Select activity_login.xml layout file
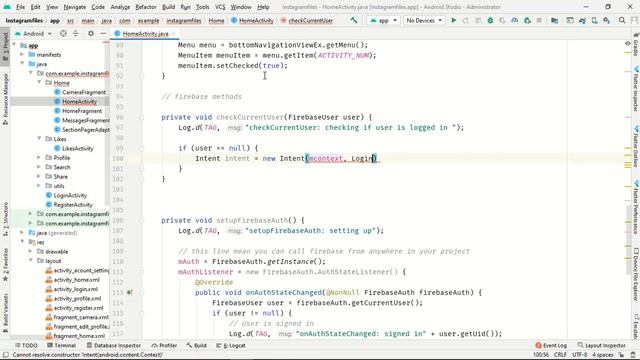The image size is (640, 360). [x=76, y=289]
